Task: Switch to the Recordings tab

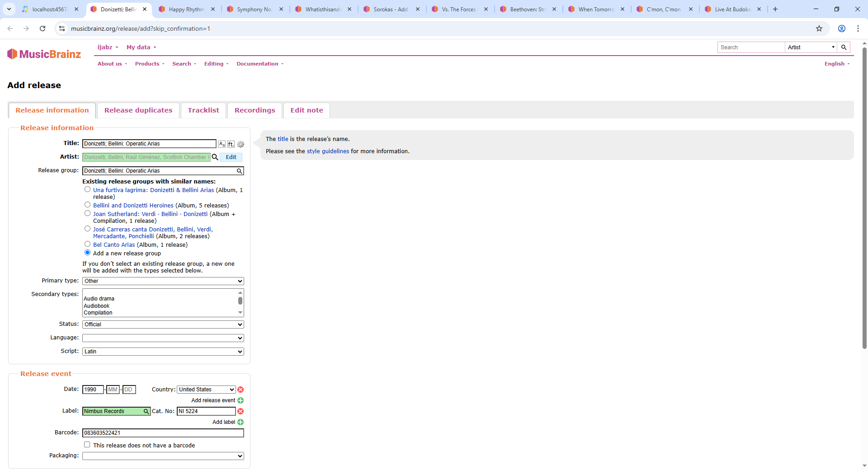Action: pos(255,110)
